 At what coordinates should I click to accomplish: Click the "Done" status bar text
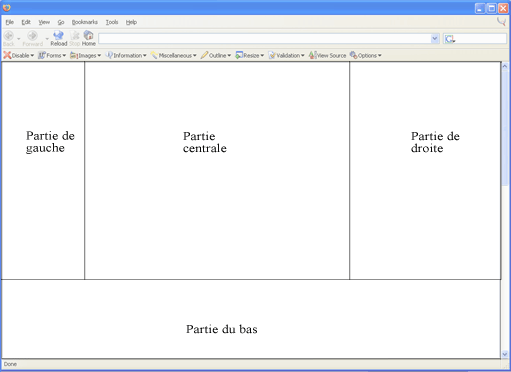click(x=10, y=364)
